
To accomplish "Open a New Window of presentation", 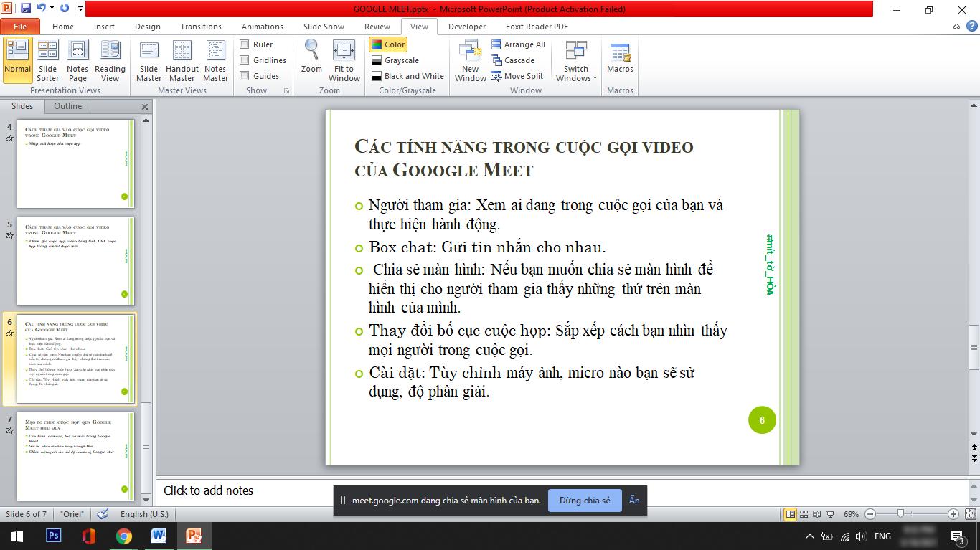I will tap(470, 60).
